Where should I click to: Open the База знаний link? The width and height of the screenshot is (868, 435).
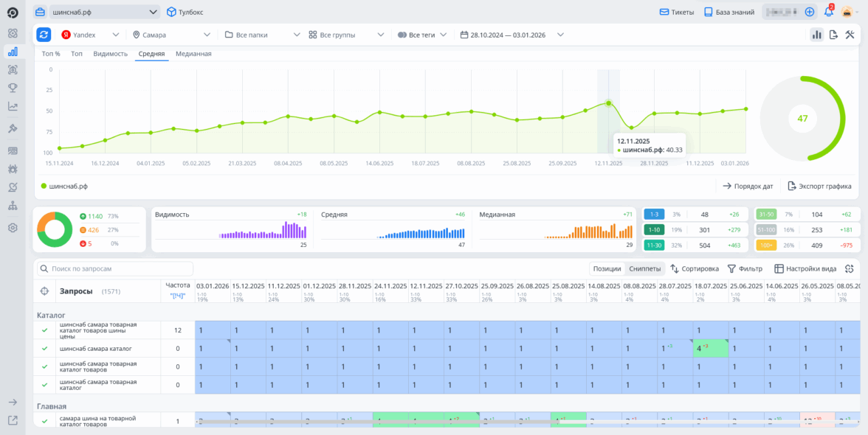pos(728,12)
